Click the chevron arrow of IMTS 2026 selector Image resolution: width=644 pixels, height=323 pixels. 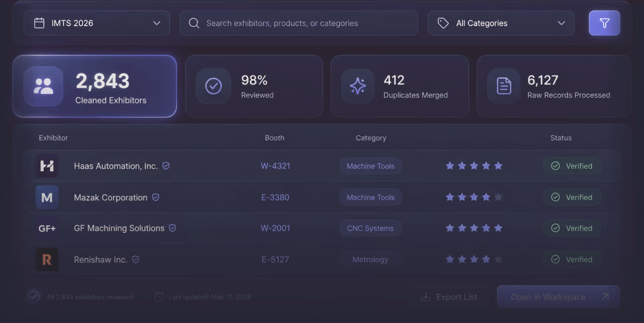click(x=157, y=23)
